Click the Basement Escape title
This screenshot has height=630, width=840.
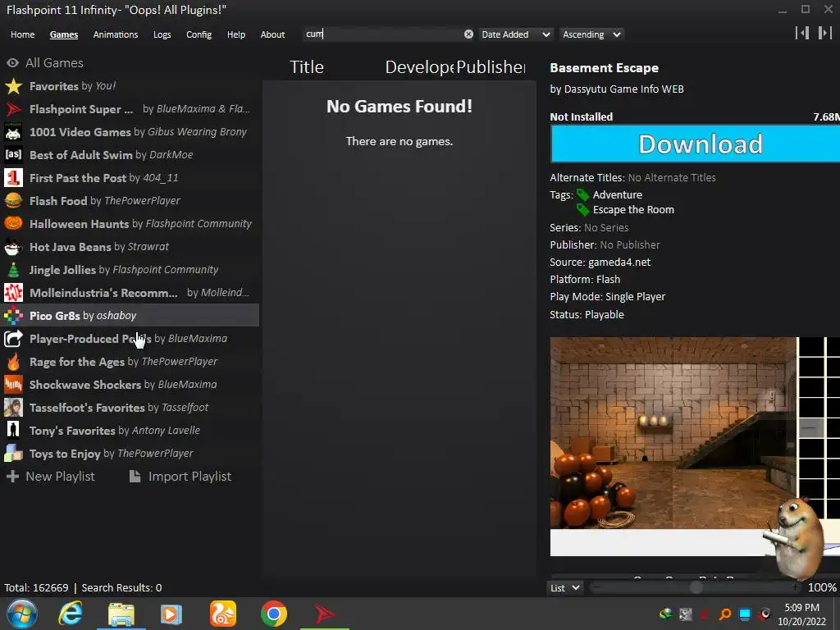604,68
